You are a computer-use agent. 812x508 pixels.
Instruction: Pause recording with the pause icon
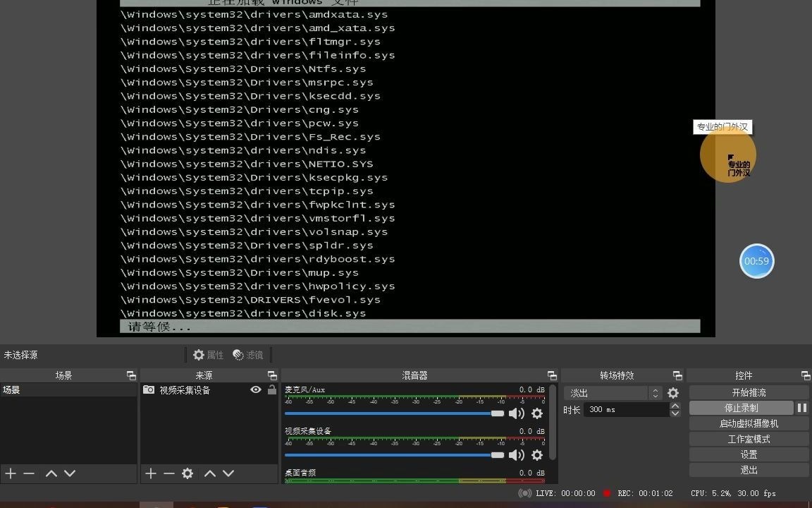tap(803, 407)
